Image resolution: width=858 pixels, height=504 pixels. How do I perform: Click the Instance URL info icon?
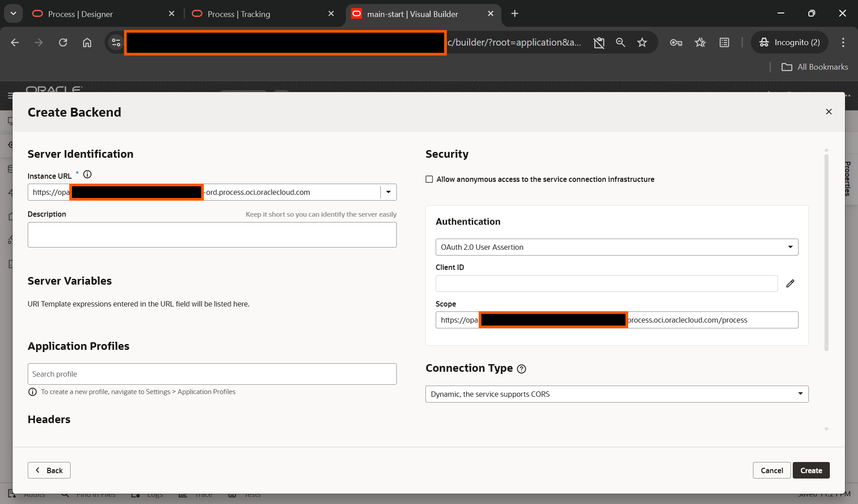pos(88,175)
